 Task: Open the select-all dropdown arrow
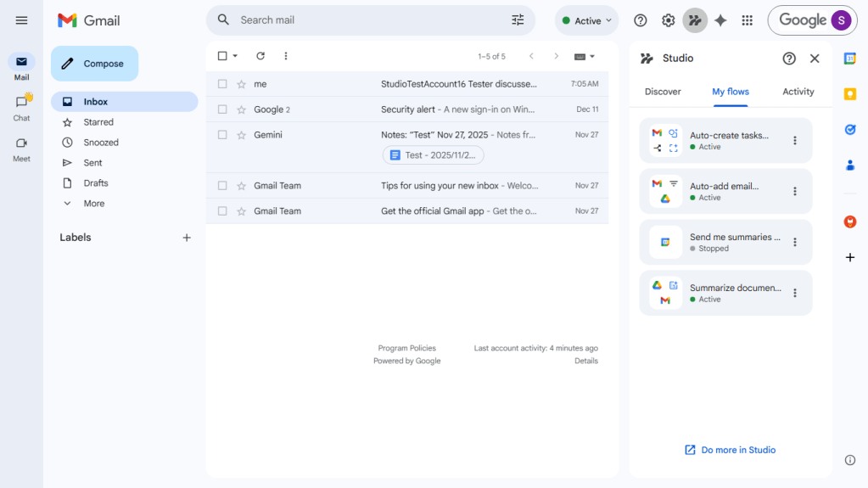(x=235, y=56)
